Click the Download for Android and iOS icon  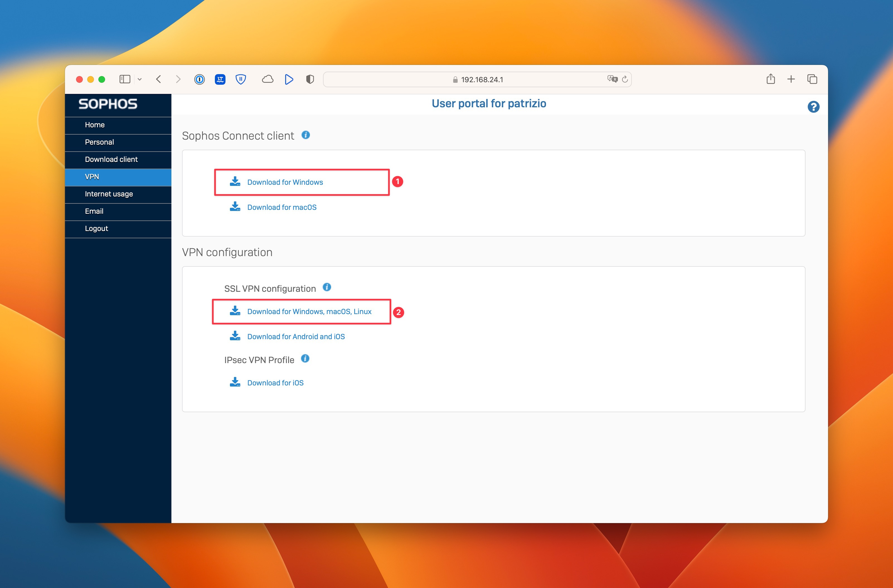tap(235, 336)
